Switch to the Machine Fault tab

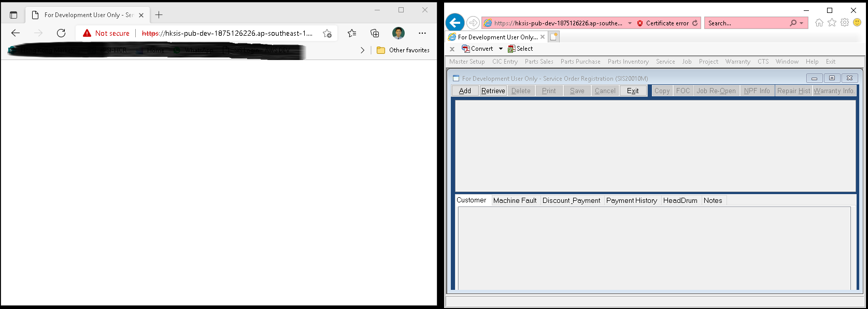coord(515,200)
